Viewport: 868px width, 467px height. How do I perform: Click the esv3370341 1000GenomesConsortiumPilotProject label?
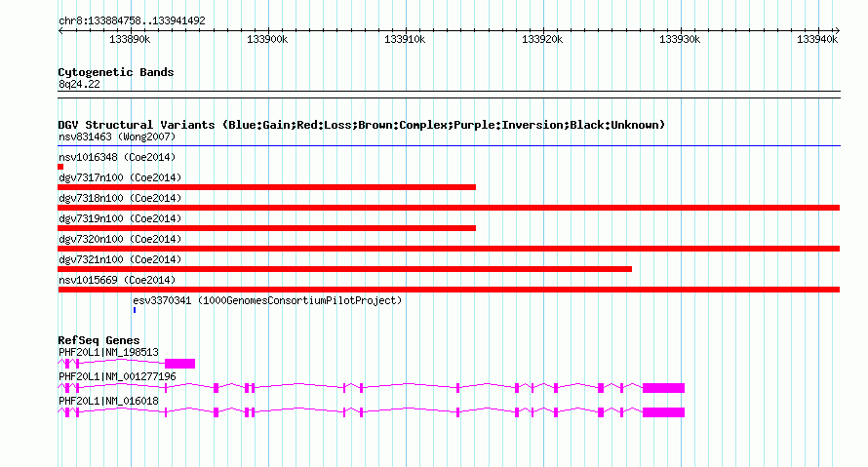click(x=267, y=300)
